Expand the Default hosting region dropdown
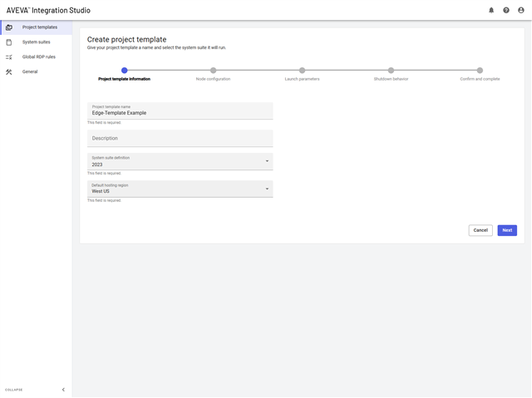The width and height of the screenshot is (532, 398). pyautogui.click(x=180, y=189)
